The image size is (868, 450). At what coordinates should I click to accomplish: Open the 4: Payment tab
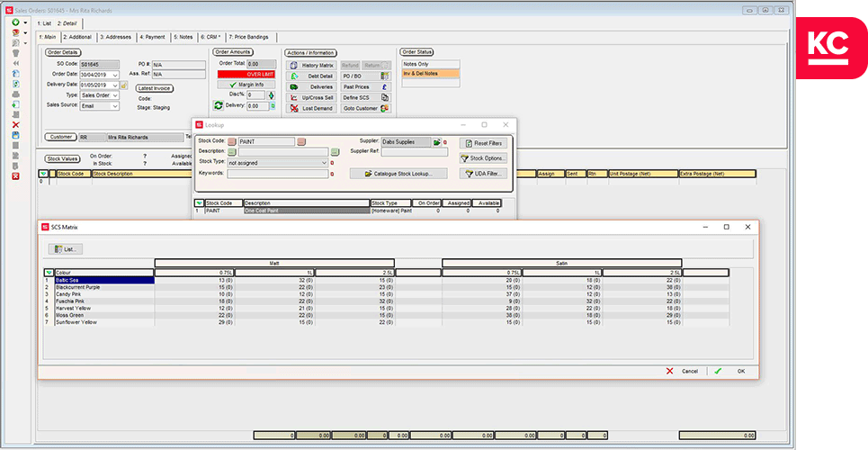point(152,37)
